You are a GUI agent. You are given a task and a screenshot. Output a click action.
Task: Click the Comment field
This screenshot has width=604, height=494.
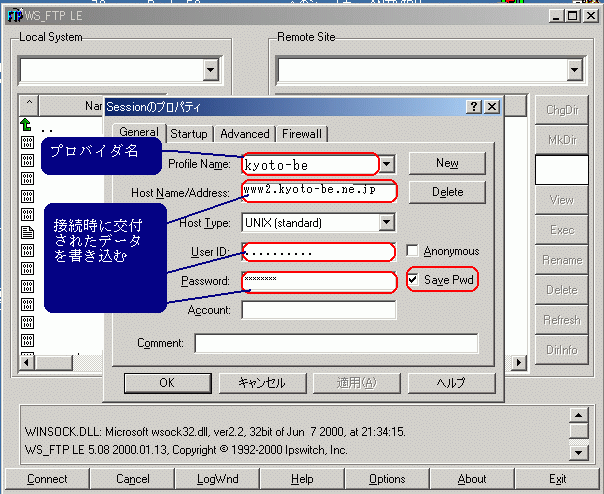pos(336,343)
